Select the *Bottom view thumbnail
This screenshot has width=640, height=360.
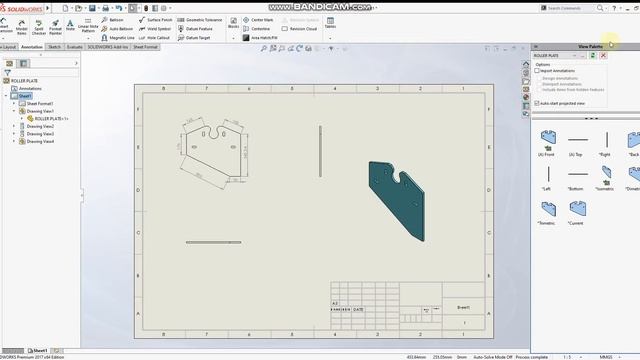(x=578, y=174)
